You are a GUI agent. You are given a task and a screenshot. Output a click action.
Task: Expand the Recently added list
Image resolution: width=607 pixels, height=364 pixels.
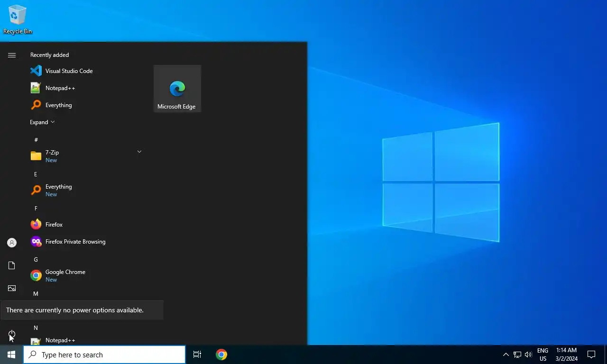click(42, 122)
